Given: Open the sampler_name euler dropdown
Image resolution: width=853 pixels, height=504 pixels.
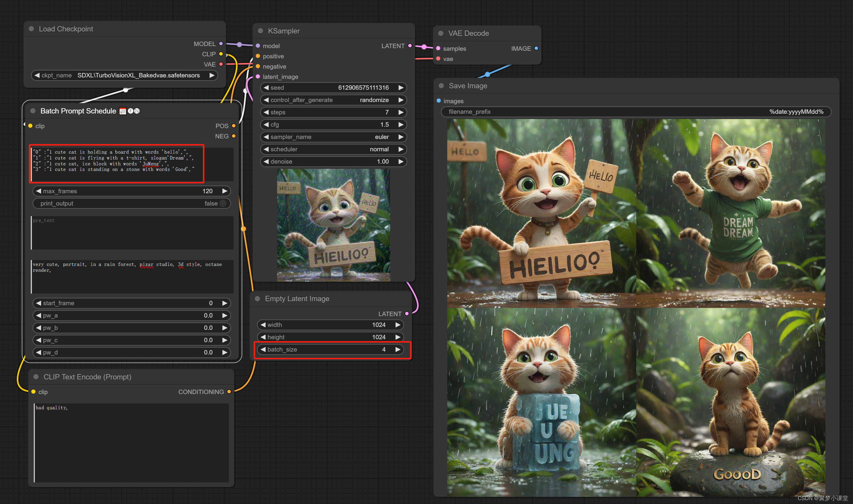Looking at the screenshot, I should (x=333, y=137).
